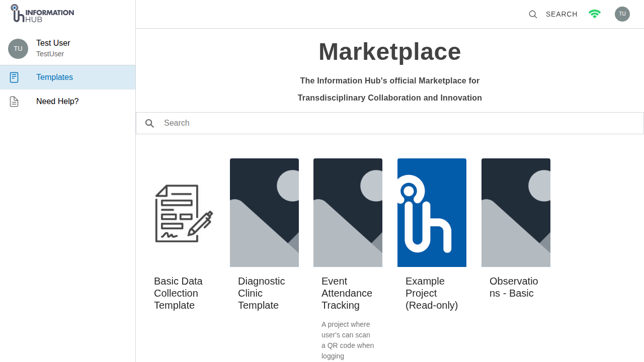Viewport: 644px width, 362px height.
Task: Click the Templates sidebar icon
Action: (14, 77)
